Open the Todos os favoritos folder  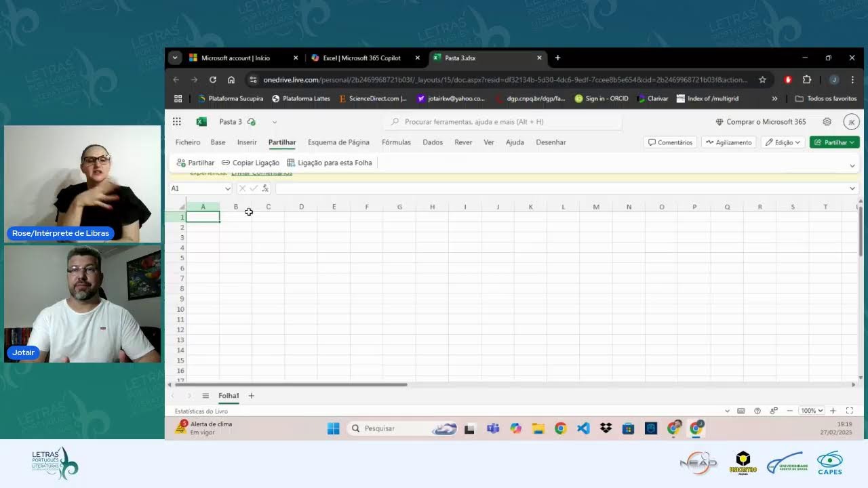point(826,98)
